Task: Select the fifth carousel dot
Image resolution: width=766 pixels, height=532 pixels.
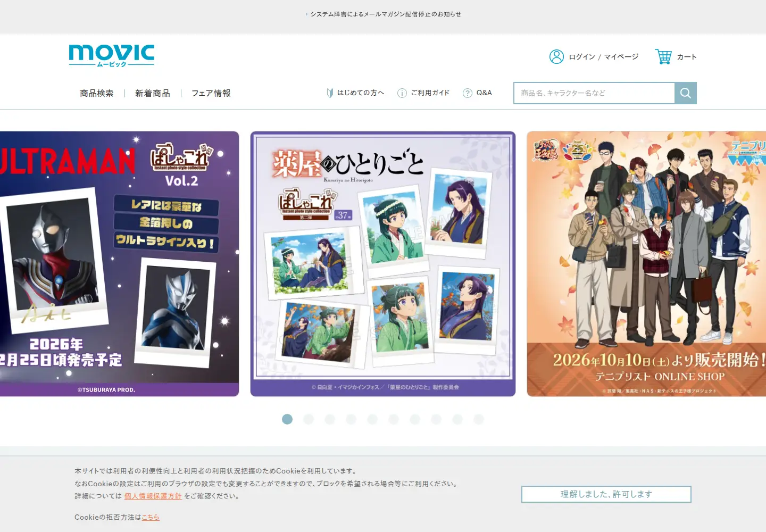Action: 372,419
